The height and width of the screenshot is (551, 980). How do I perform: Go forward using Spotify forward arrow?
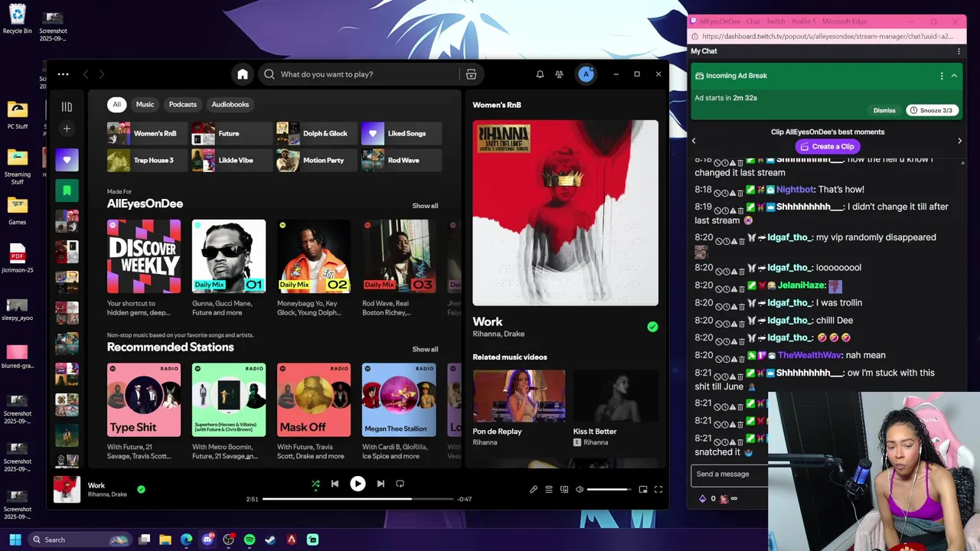point(101,74)
